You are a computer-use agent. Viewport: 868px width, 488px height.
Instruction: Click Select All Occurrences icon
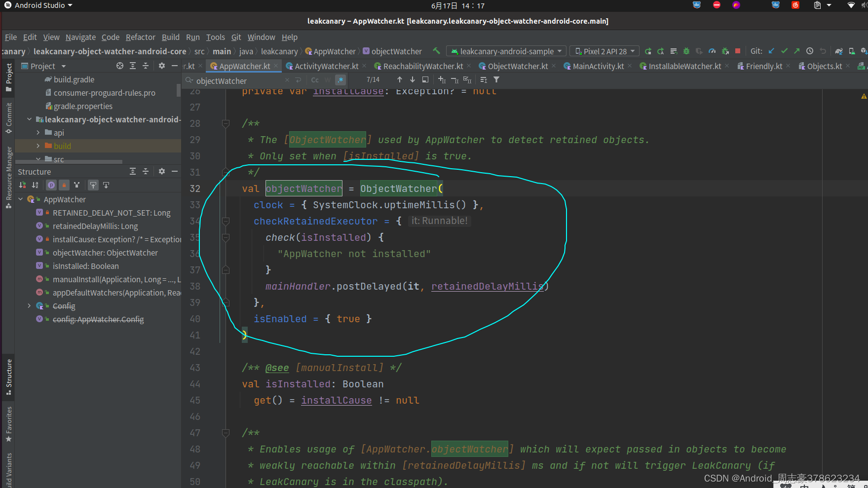[x=467, y=79]
